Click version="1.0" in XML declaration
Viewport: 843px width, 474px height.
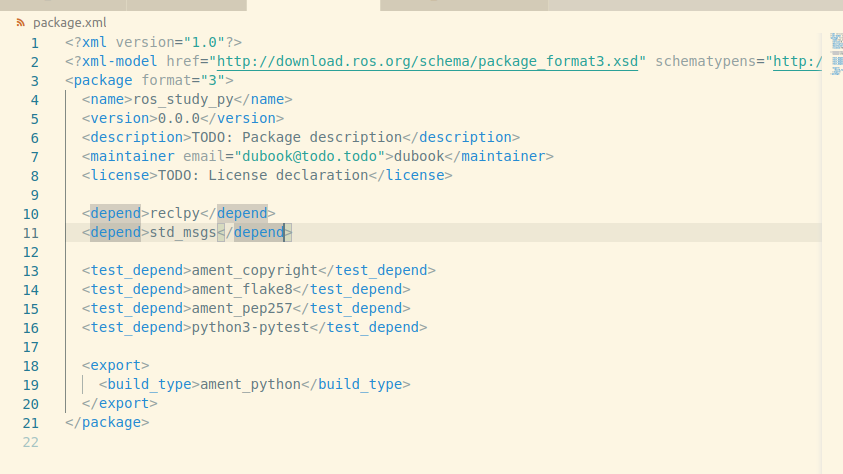[x=170, y=42]
